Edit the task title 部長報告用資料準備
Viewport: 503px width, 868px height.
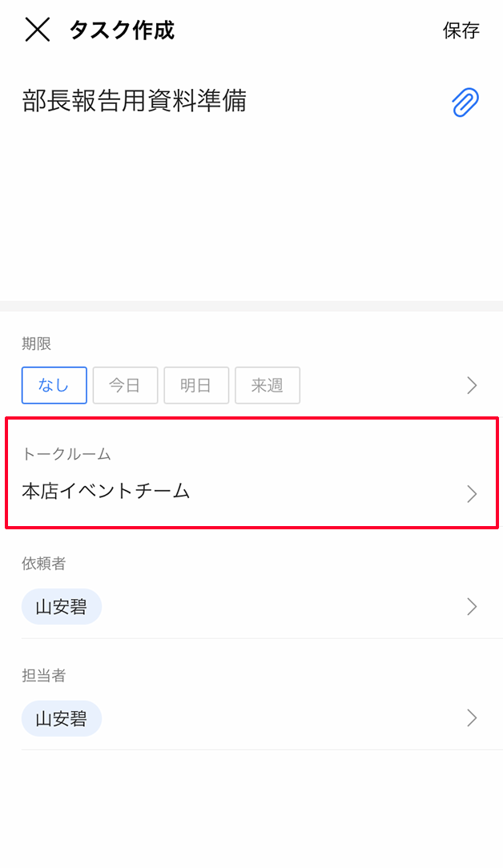point(135,101)
